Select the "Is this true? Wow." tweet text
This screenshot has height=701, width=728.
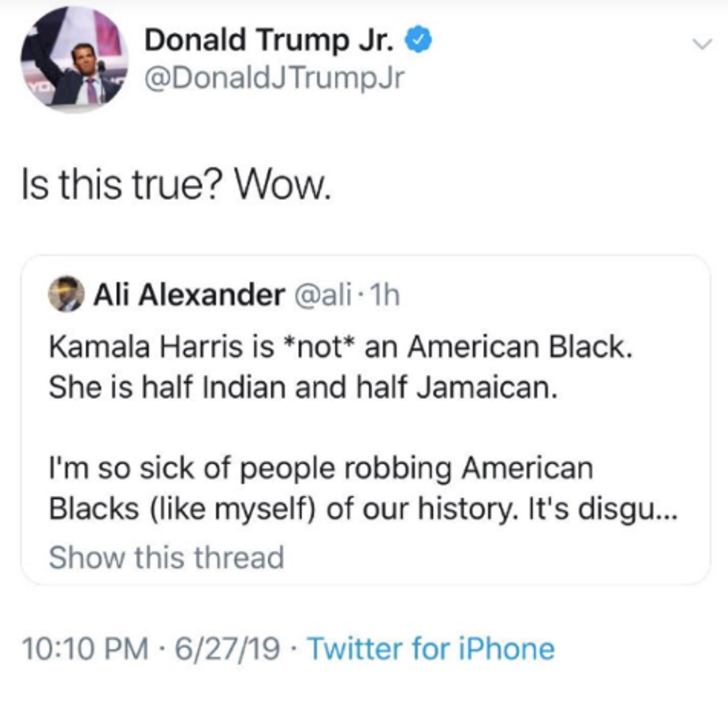coord(176,186)
